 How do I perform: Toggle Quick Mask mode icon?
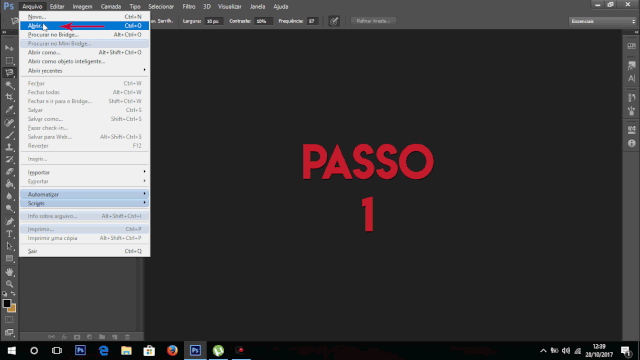pyautogui.click(x=9, y=320)
